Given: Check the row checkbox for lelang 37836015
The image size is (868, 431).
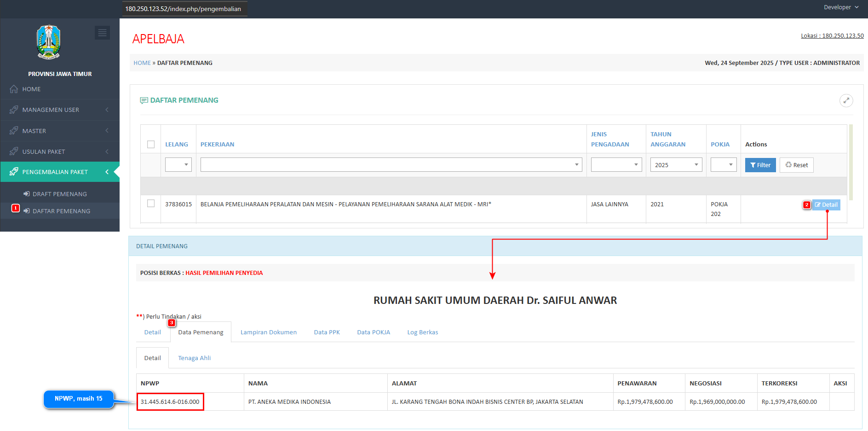Looking at the screenshot, I should [151, 204].
